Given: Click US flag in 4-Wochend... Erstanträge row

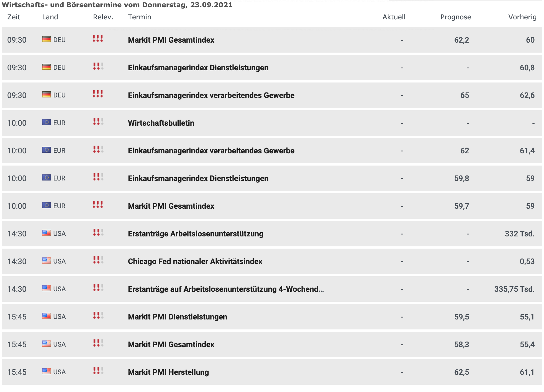Looking at the screenshot, I should point(47,288).
